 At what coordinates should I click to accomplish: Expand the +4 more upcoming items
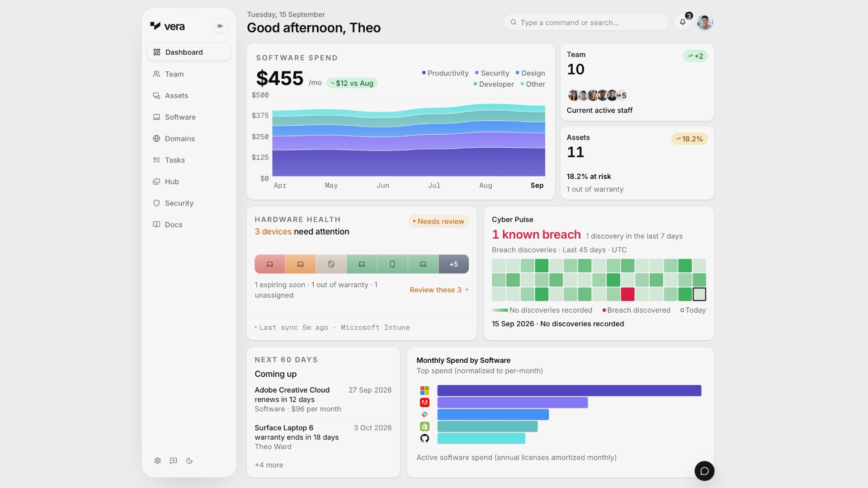pyautogui.click(x=269, y=465)
